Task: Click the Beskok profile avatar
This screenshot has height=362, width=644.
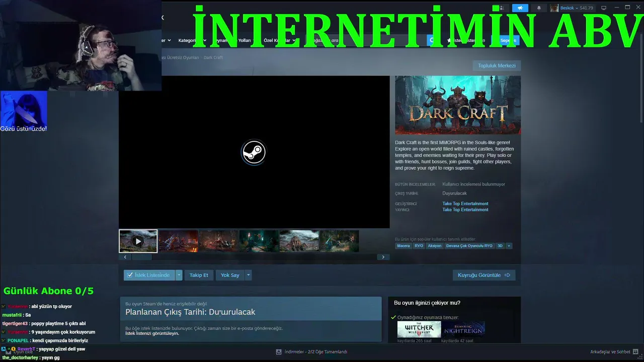Action: pos(554,8)
